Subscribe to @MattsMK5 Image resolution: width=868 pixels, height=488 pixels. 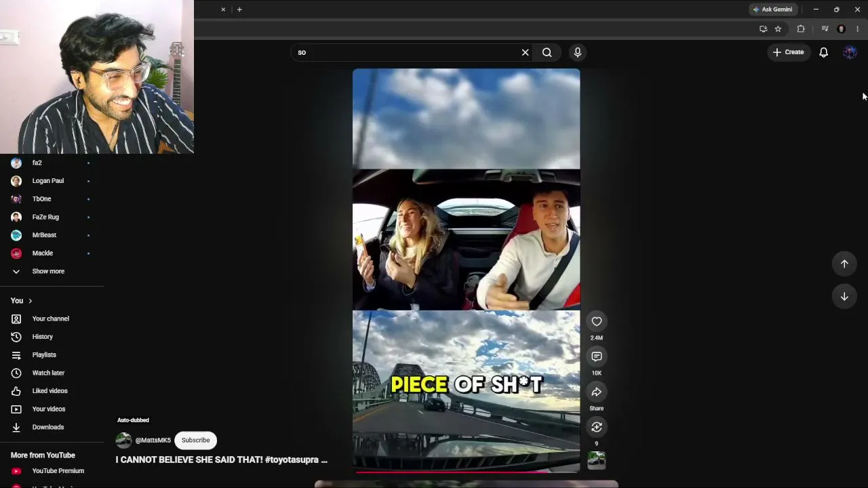pyautogui.click(x=195, y=440)
